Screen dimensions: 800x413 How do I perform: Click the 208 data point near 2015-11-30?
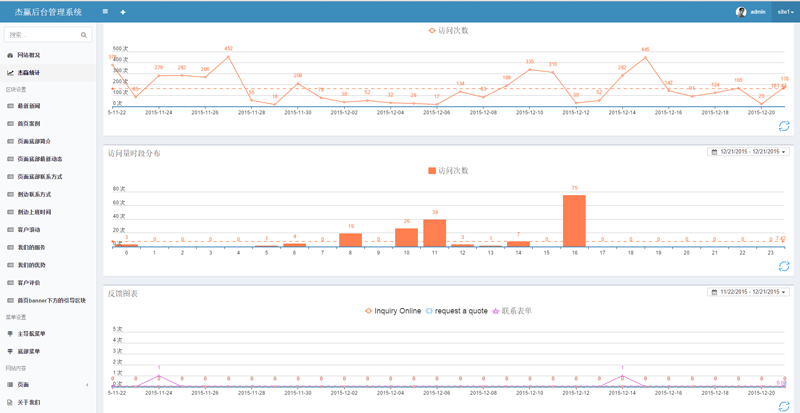(298, 83)
